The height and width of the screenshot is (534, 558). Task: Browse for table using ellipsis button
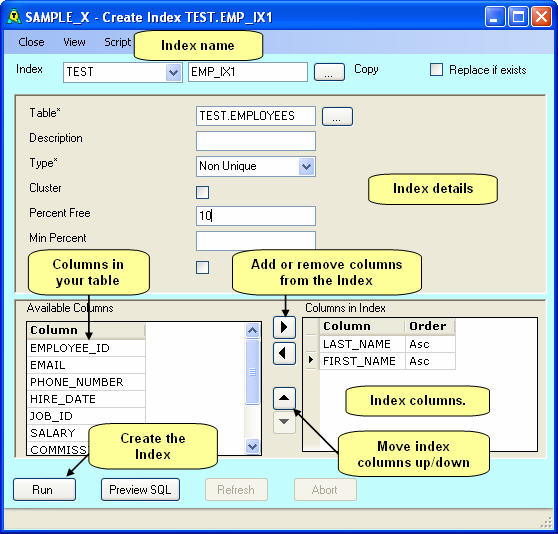(x=337, y=116)
